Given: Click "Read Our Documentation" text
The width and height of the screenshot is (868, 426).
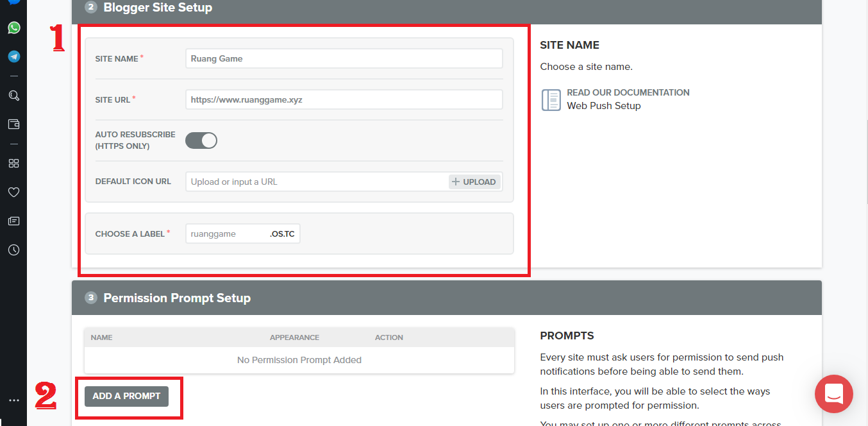Looking at the screenshot, I should [x=628, y=92].
